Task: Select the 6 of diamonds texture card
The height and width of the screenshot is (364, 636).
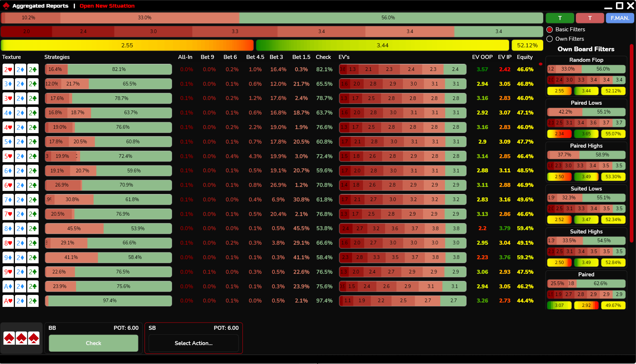Action: click(8, 171)
